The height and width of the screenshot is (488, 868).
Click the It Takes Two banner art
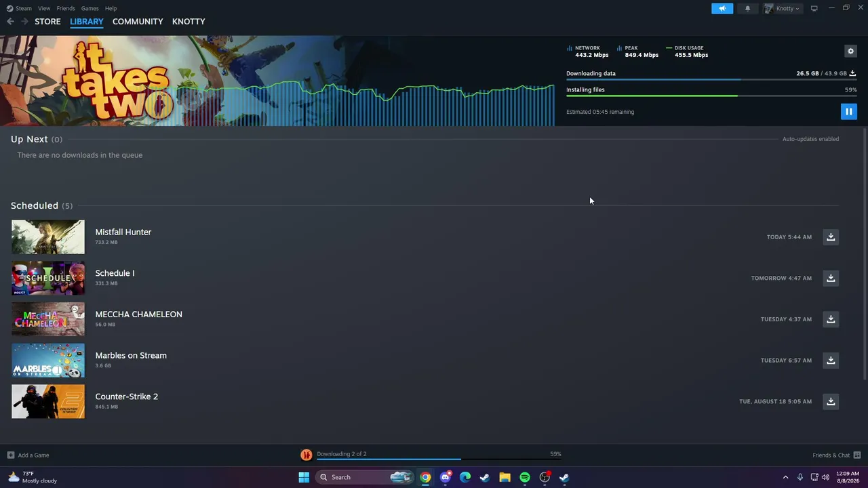pyautogui.click(x=277, y=81)
